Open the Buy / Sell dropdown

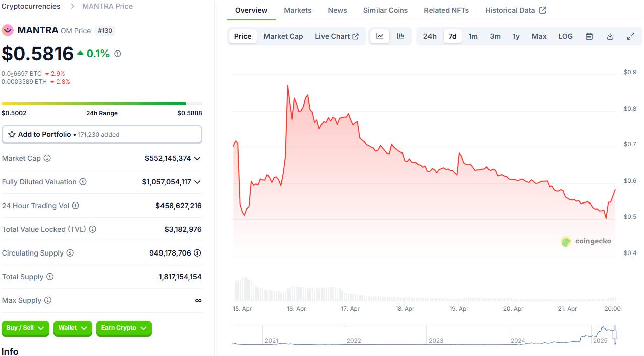point(25,328)
